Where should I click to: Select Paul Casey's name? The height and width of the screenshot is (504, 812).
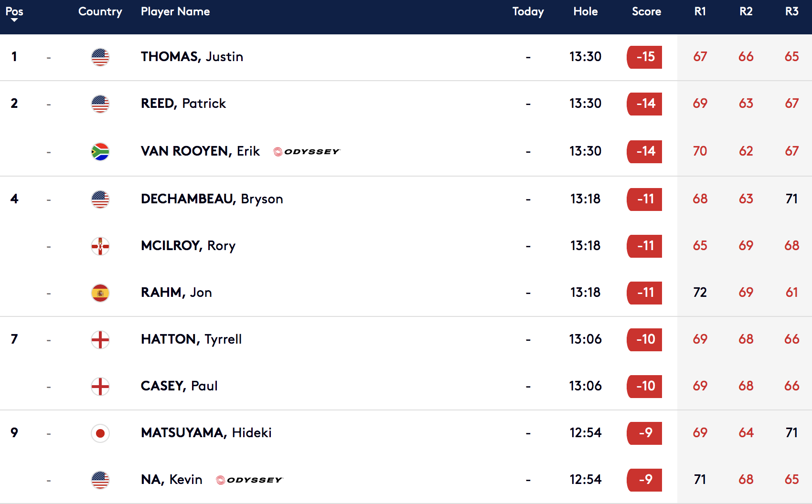point(179,386)
